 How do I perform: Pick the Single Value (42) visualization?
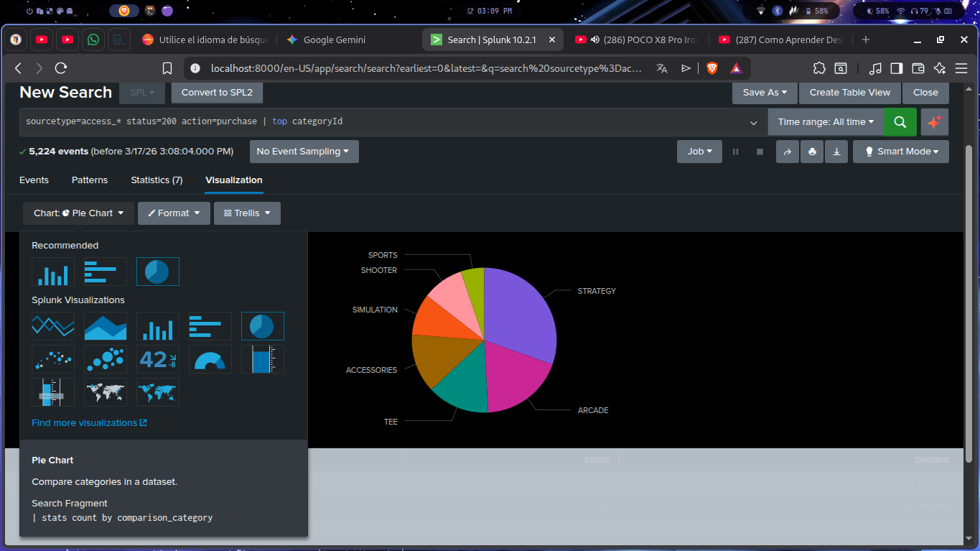tap(158, 359)
